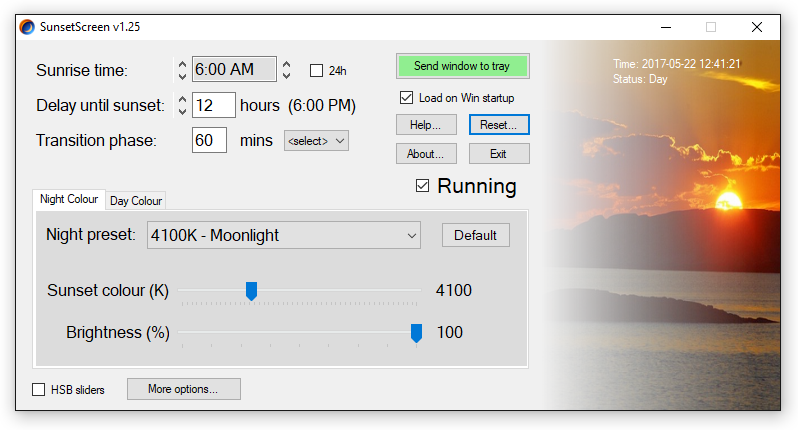Click the SunsetScreen app icon in title bar
Image resolution: width=798 pixels, height=430 pixels.
tap(27, 27)
